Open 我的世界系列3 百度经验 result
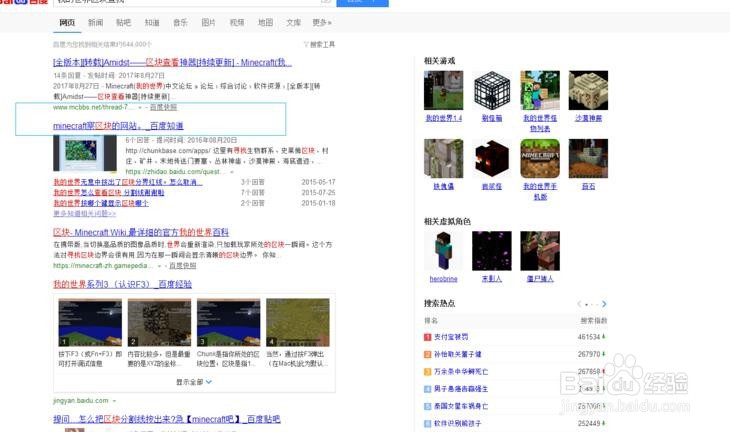The height and width of the screenshot is (432, 730). pos(122,284)
